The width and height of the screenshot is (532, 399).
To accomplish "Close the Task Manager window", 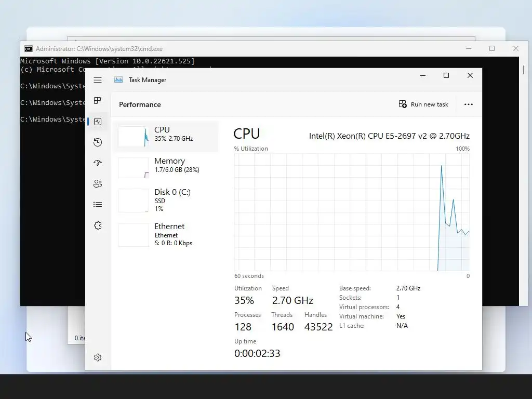I will click(x=470, y=75).
